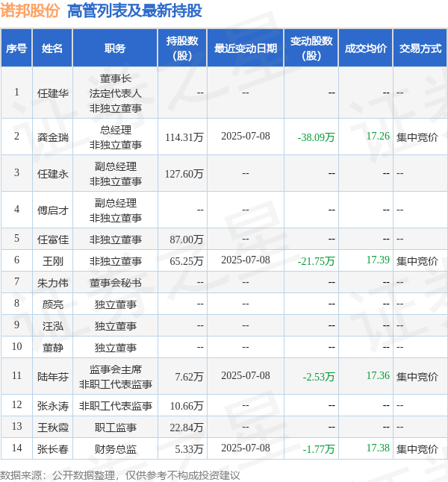Image resolution: width=448 pixels, height=482 pixels.
Task: Select the name 任富佳
Action: pos(52,240)
